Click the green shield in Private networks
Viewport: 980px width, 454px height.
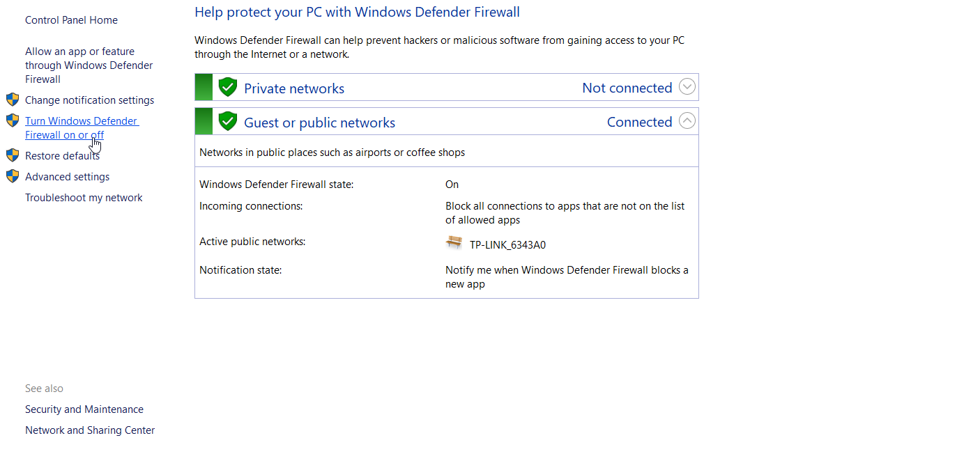(x=228, y=87)
